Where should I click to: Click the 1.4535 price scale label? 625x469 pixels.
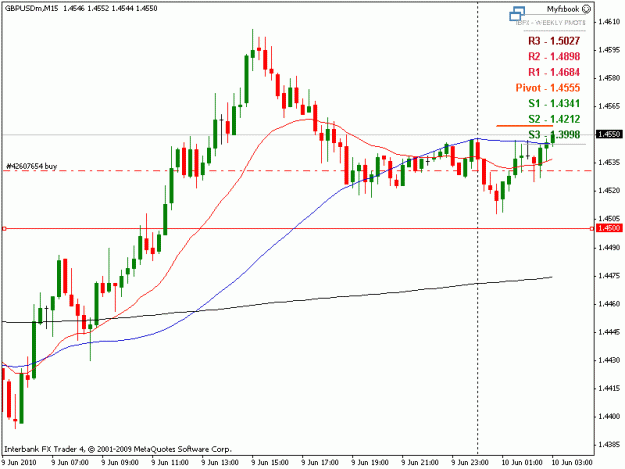coord(609,162)
